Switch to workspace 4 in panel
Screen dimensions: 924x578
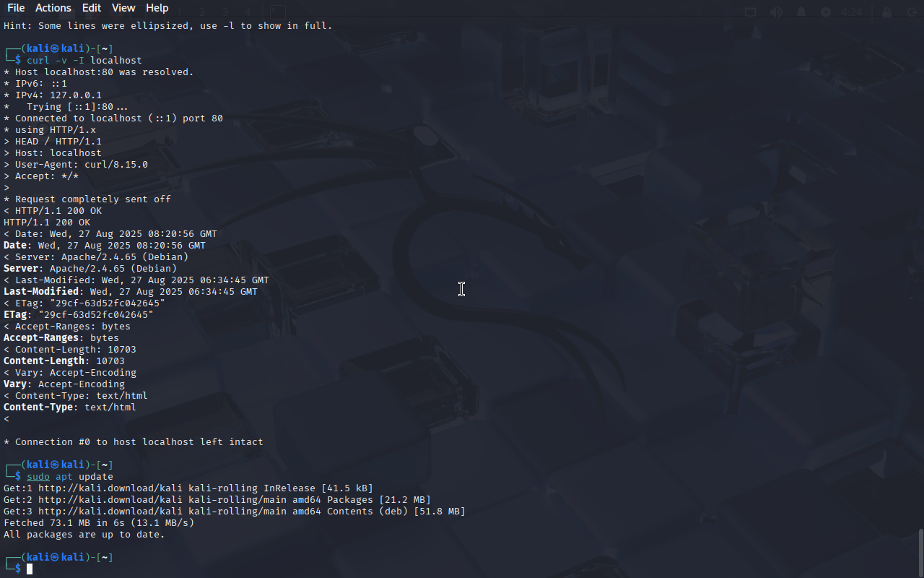247,12
